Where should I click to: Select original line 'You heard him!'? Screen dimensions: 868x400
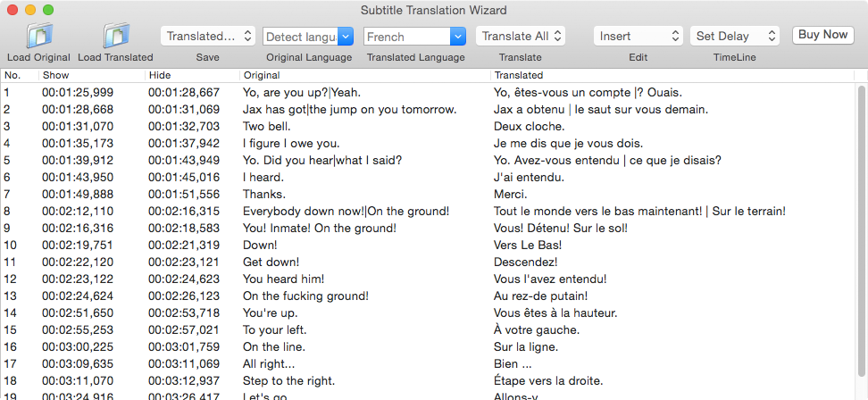point(283,279)
